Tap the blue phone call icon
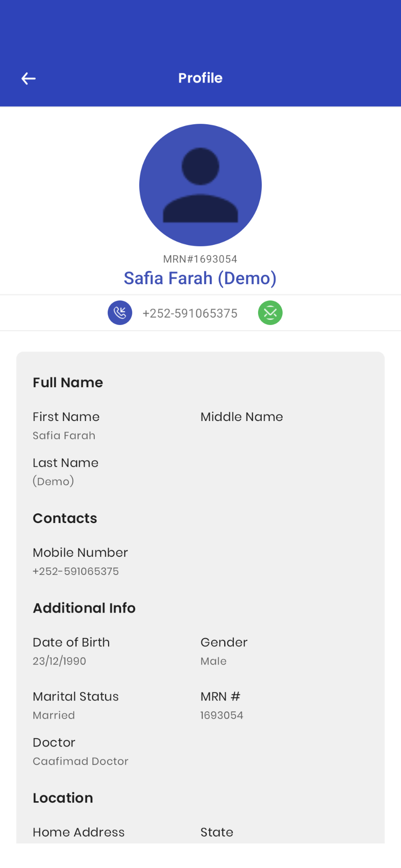 pyautogui.click(x=120, y=313)
